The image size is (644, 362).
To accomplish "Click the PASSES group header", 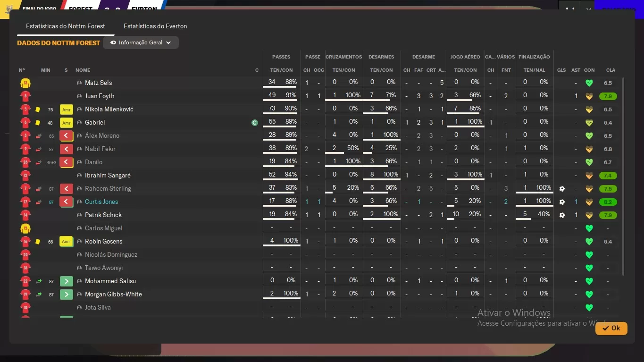I will click(281, 57).
